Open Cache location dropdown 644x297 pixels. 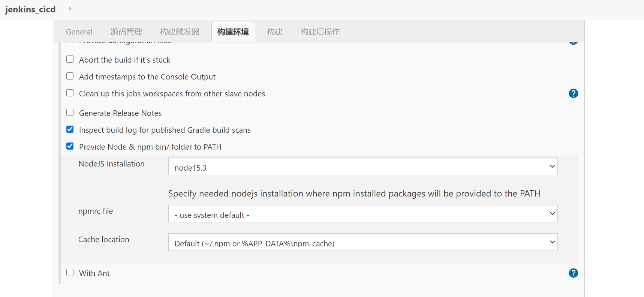coord(363,242)
